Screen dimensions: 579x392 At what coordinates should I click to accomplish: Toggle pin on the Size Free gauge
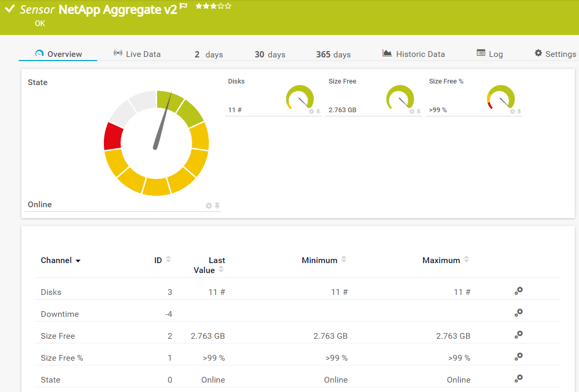[419, 112]
